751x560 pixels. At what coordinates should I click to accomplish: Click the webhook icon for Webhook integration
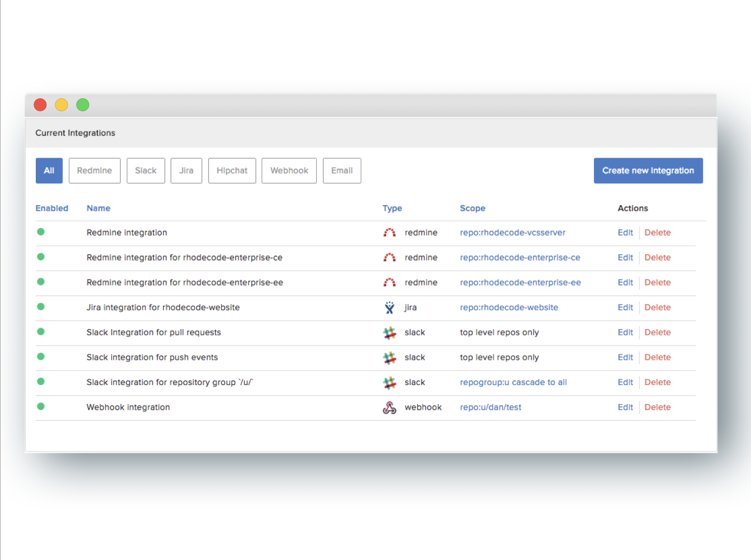click(389, 407)
